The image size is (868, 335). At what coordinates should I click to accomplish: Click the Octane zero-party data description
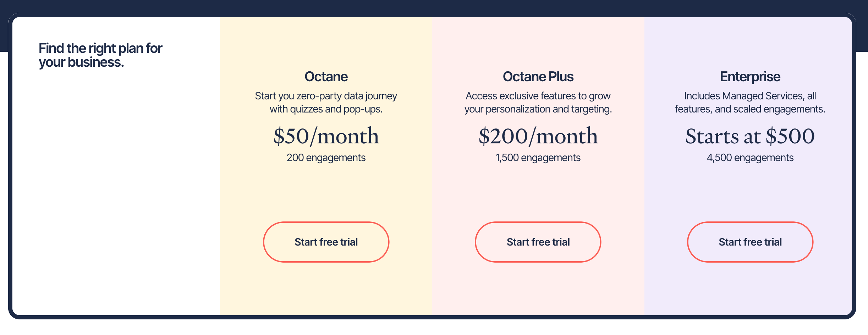click(326, 102)
